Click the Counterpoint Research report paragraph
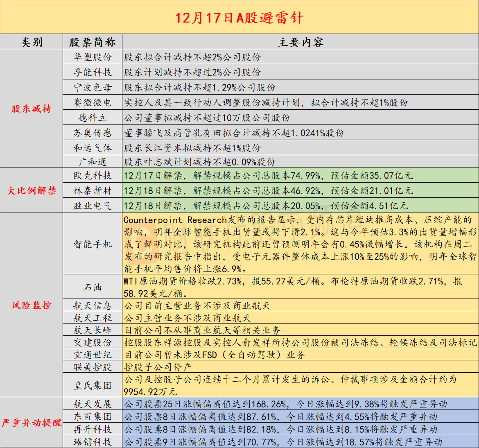 (x=301, y=244)
